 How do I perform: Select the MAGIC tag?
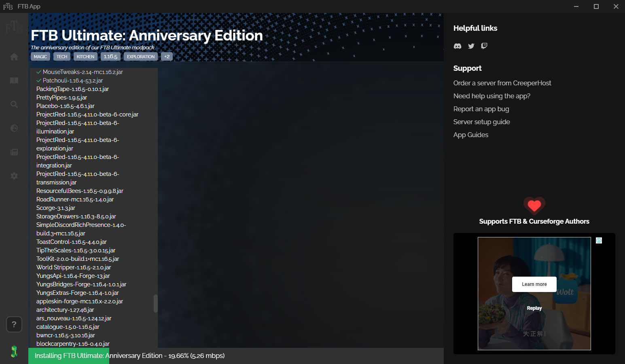[x=40, y=57]
